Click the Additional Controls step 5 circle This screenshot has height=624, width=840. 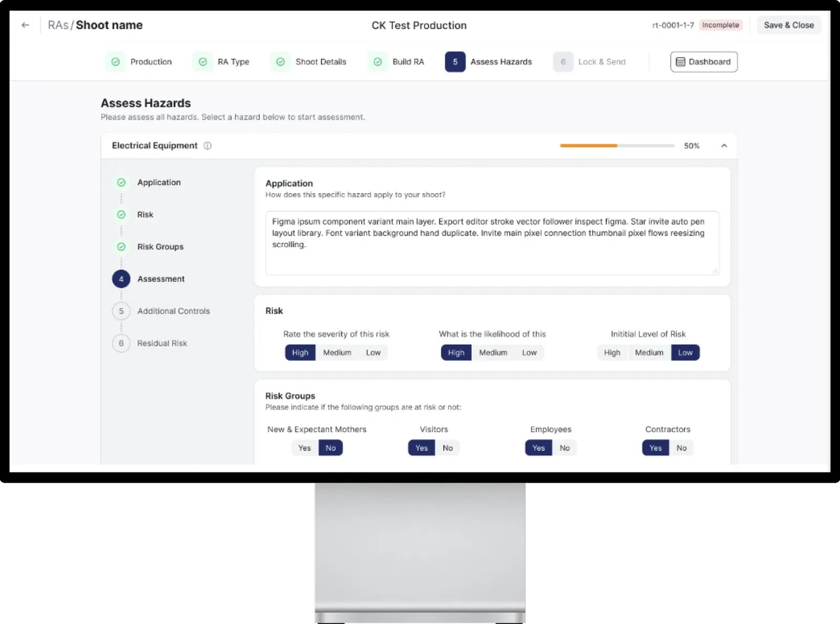(121, 311)
